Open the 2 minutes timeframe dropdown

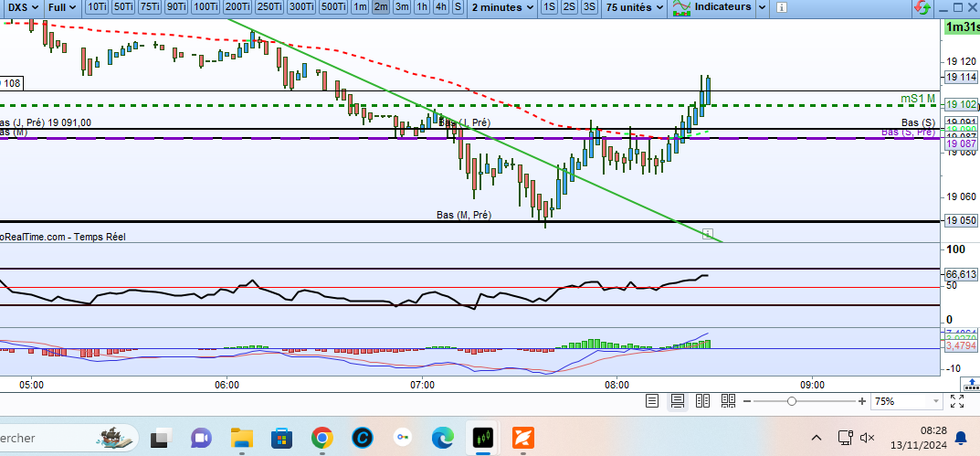click(x=502, y=7)
